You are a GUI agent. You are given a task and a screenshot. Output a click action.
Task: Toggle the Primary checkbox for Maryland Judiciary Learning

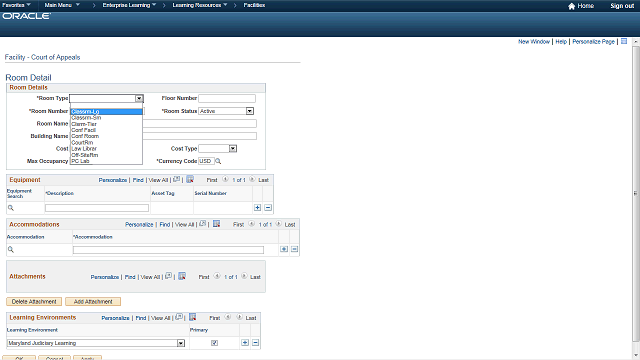[214, 343]
